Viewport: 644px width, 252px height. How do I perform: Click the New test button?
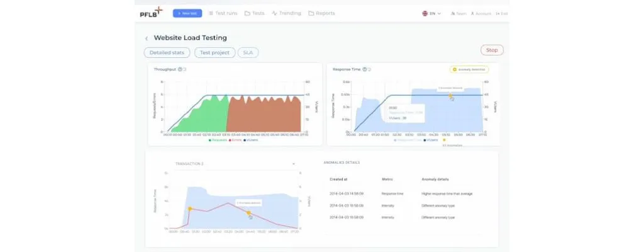coord(187,13)
